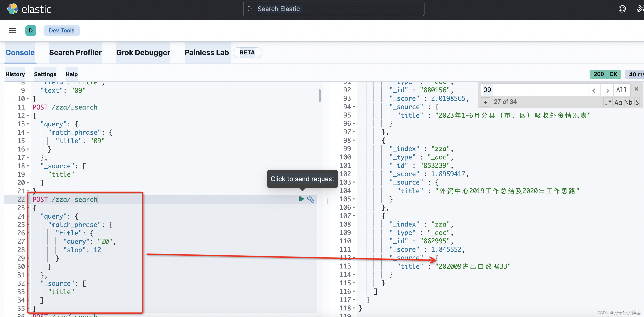644x317 pixels.
Task: Open the hamburger navigation menu
Action: [12, 31]
